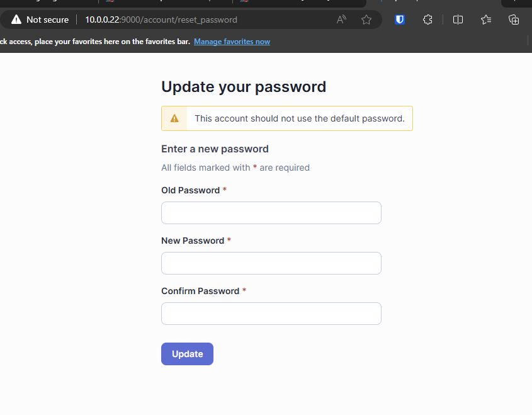This screenshot has width=532, height=415.
Task: Open the Collections icon
Action: click(x=514, y=20)
